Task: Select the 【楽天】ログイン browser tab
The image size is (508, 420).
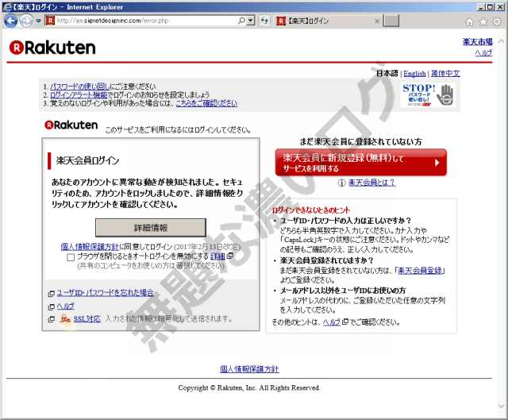Action: click(327, 21)
